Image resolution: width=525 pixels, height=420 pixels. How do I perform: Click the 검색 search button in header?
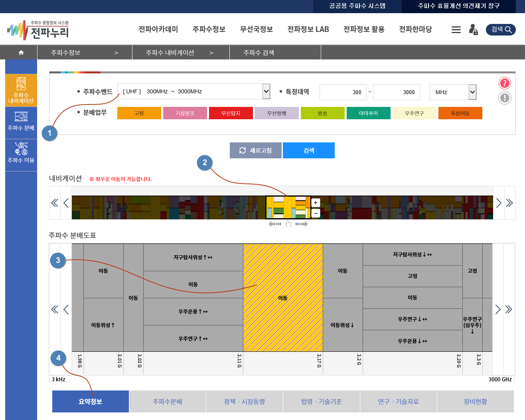point(501,30)
